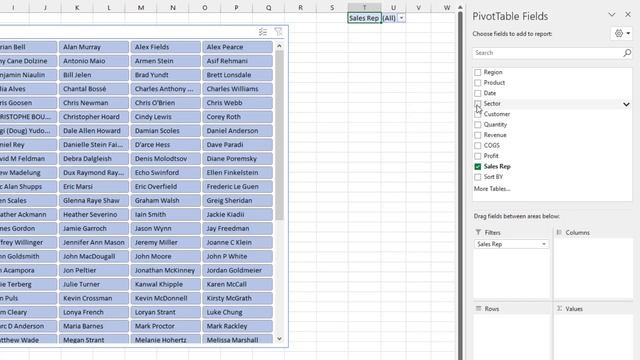Click the More Tables link

click(x=492, y=189)
